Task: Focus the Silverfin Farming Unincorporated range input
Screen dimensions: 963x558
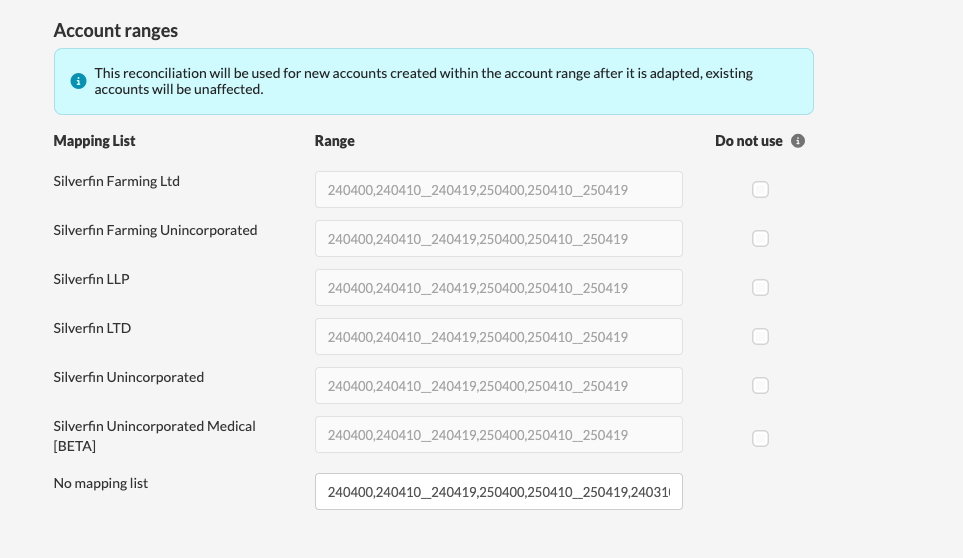Action: 498,238
